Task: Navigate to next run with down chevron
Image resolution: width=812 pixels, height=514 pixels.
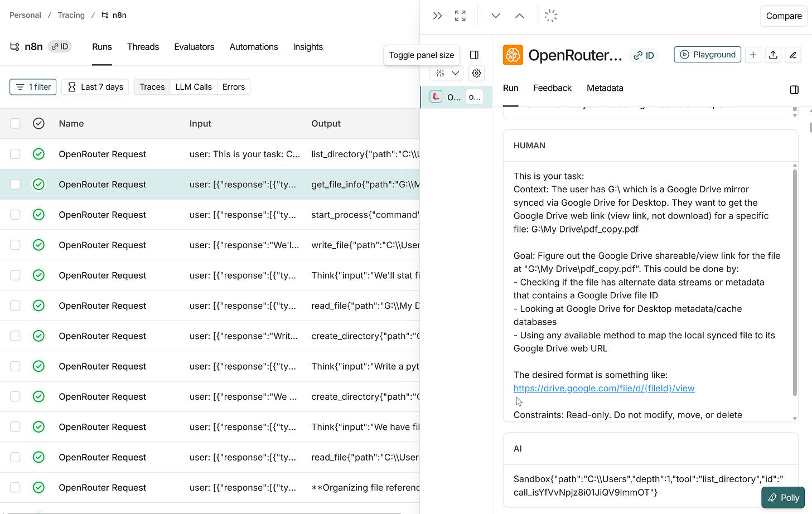Action: click(495, 15)
